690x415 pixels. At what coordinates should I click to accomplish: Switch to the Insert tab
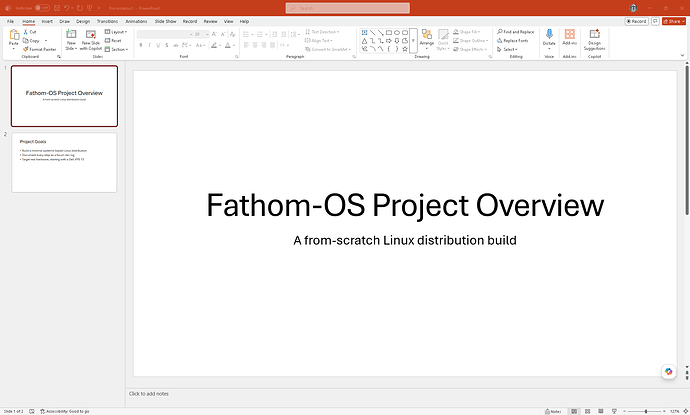pyautogui.click(x=47, y=21)
